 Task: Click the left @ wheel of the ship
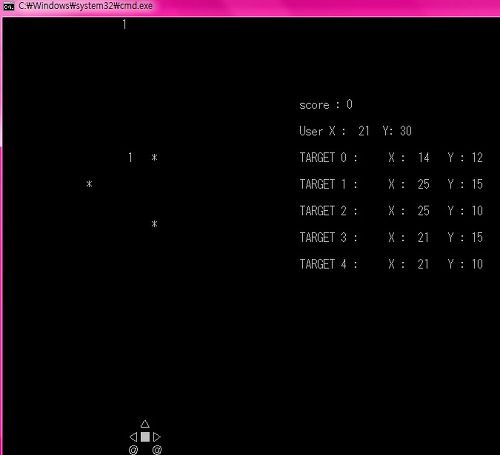tap(133, 450)
